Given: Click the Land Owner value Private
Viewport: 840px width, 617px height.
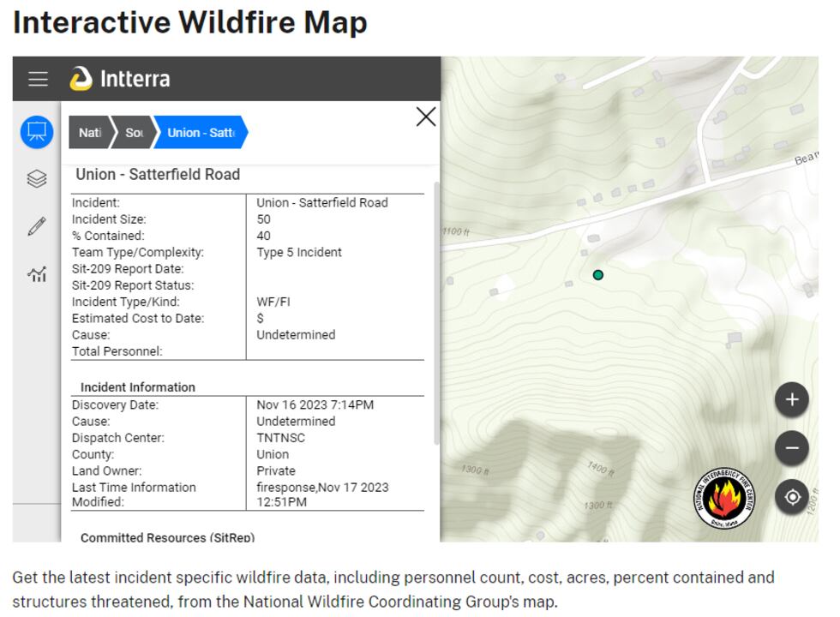Looking at the screenshot, I should pyautogui.click(x=276, y=471).
